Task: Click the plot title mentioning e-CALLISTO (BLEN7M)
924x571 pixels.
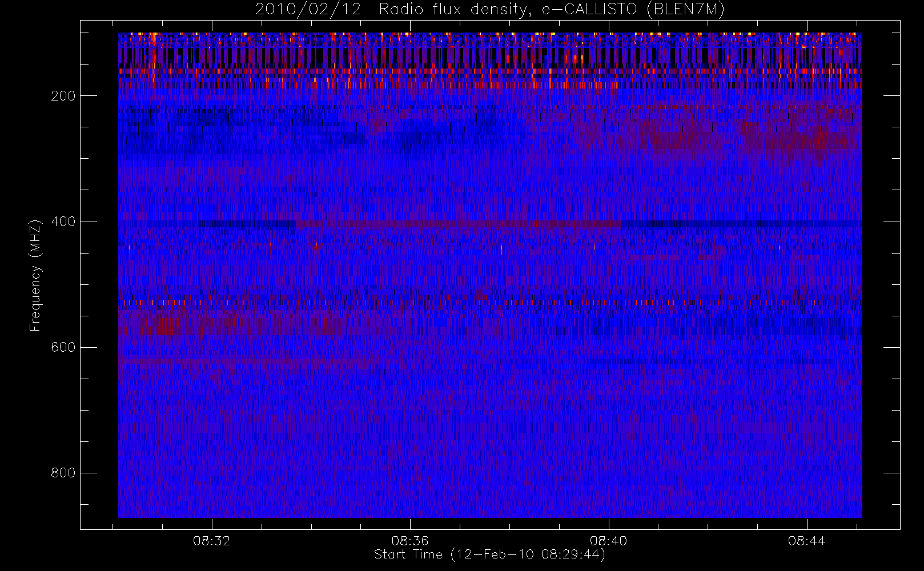Action: 490,10
